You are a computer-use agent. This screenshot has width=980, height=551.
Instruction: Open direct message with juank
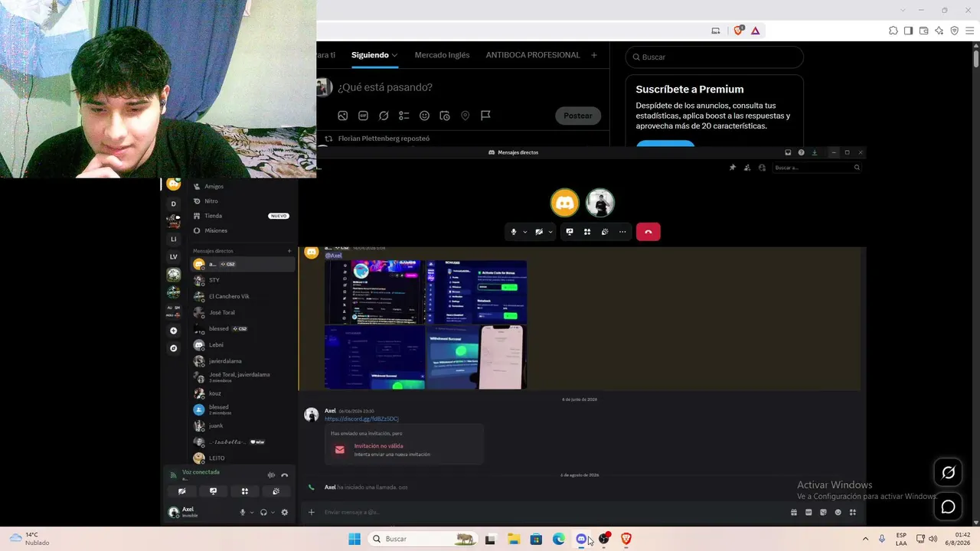click(243, 425)
